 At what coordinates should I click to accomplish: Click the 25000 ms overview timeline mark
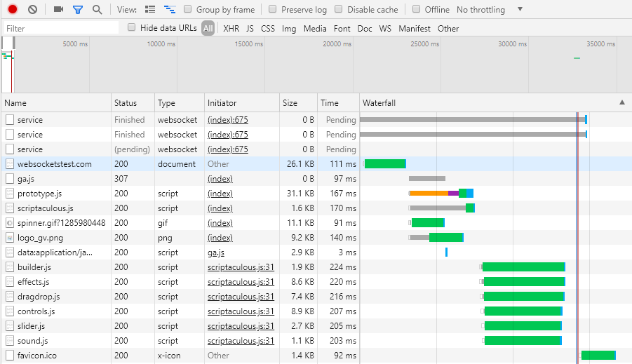coord(424,43)
